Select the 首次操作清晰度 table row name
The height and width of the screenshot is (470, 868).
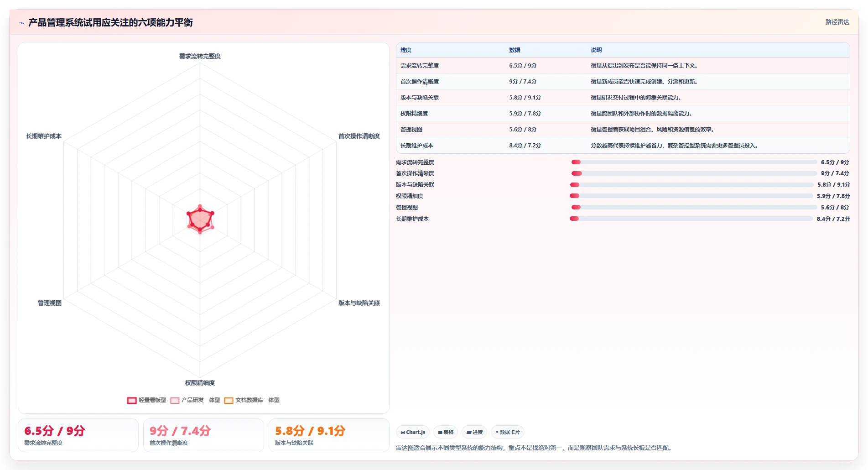(420, 82)
